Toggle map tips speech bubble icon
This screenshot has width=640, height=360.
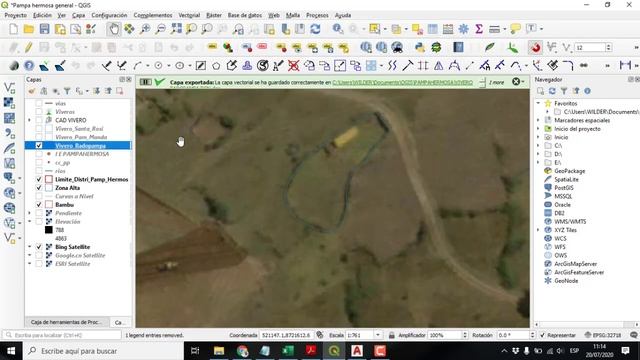coord(516,29)
